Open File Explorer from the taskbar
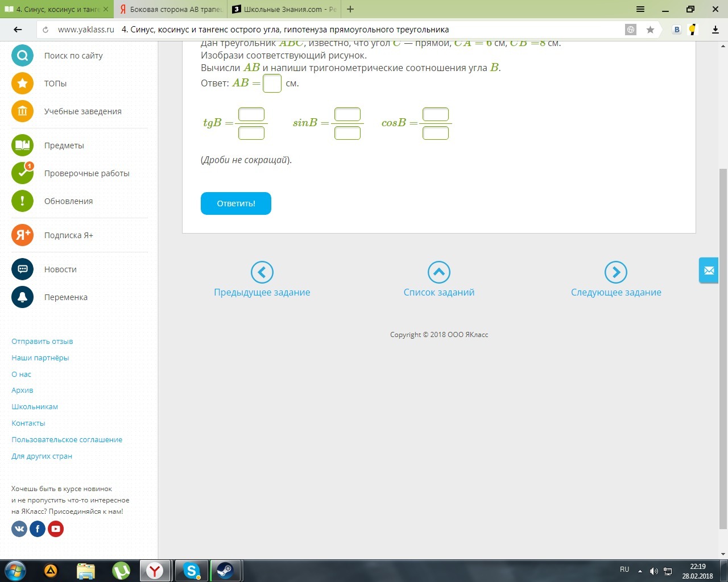The height and width of the screenshot is (582, 728). click(x=86, y=571)
